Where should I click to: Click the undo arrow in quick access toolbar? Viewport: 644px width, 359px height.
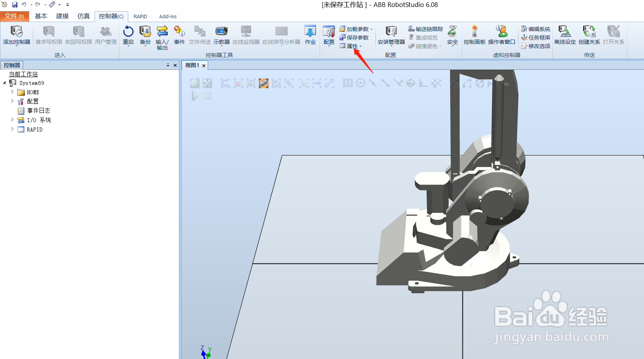click(x=24, y=5)
